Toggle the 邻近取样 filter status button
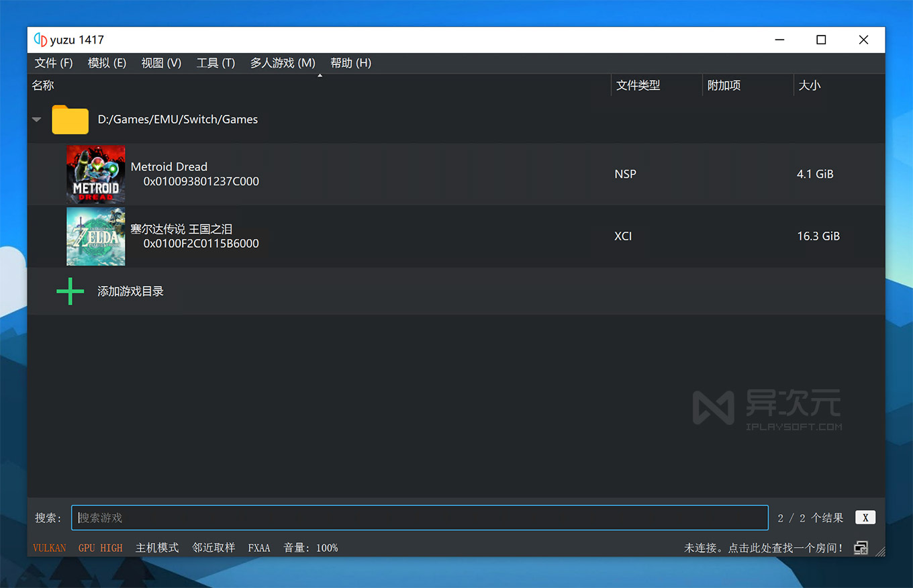Viewport: 913px width, 588px height. [x=213, y=548]
